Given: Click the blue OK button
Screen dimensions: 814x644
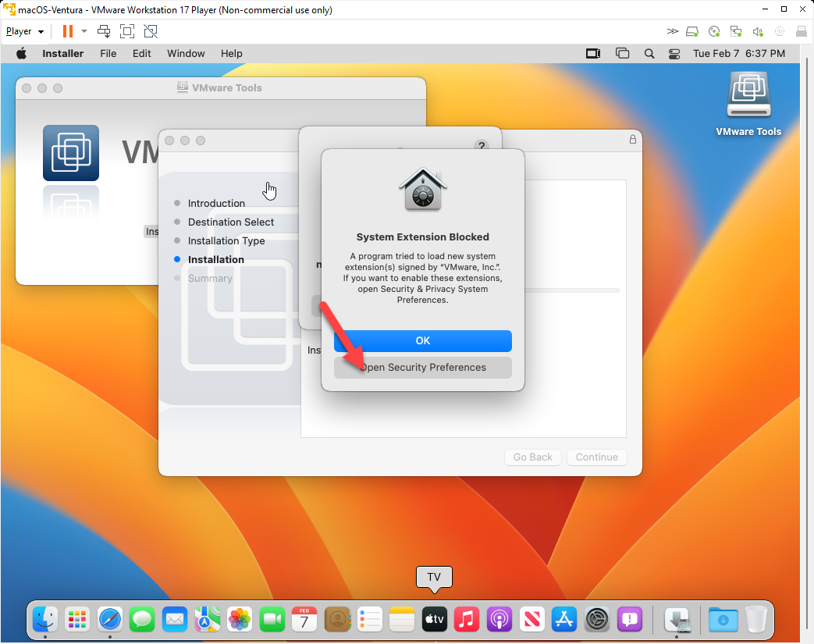Looking at the screenshot, I should click(422, 341).
